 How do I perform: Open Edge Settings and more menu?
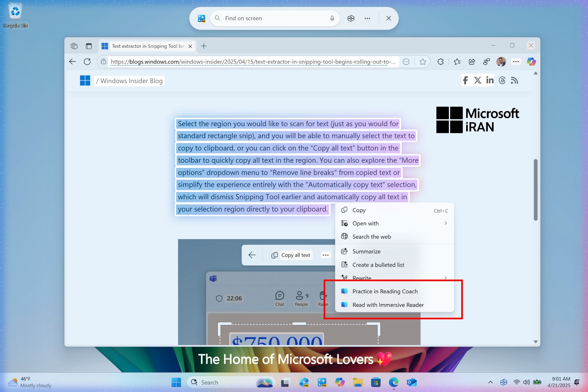(516, 61)
